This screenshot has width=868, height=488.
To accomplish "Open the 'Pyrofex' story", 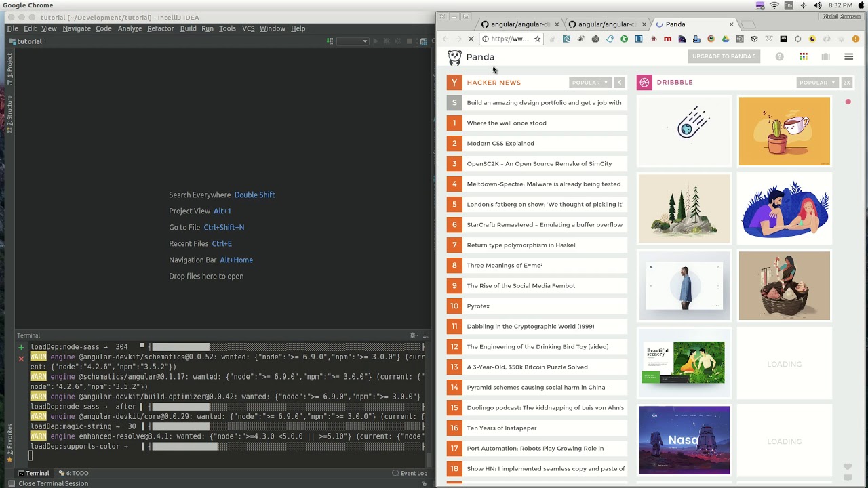I will [x=478, y=306].
